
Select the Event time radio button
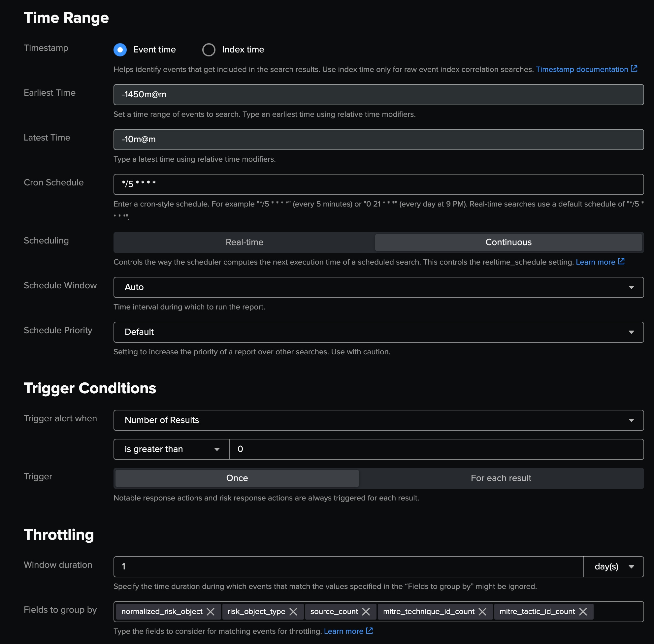click(x=120, y=50)
